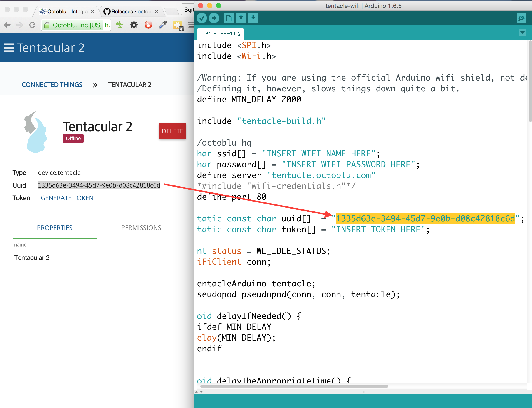Open the sketch tabs dropdown arrow

click(x=522, y=32)
